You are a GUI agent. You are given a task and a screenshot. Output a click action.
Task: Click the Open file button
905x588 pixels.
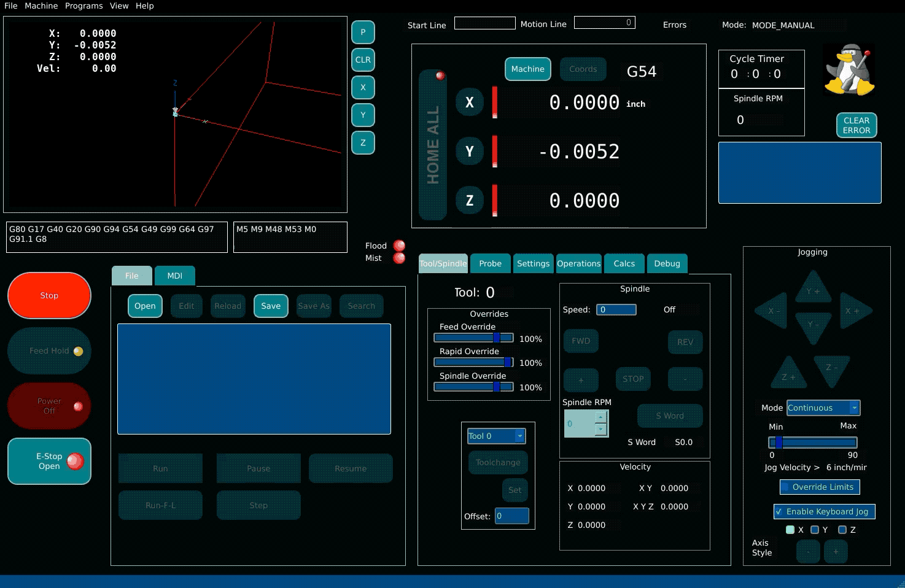click(145, 306)
